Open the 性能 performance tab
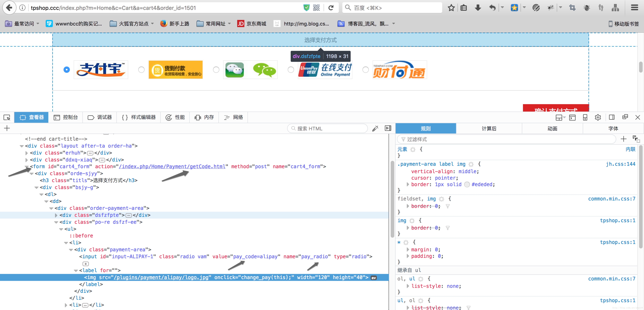Screen dimensions: 644x310 pyautogui.click(x=175, y=117)
